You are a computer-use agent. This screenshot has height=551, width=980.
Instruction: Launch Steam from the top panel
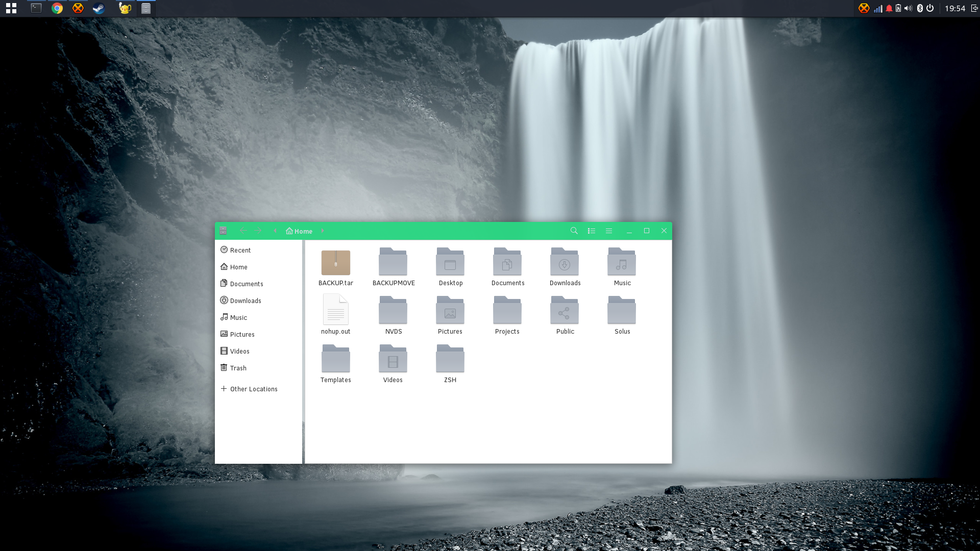pyautogui.click(x=99, y=8)
